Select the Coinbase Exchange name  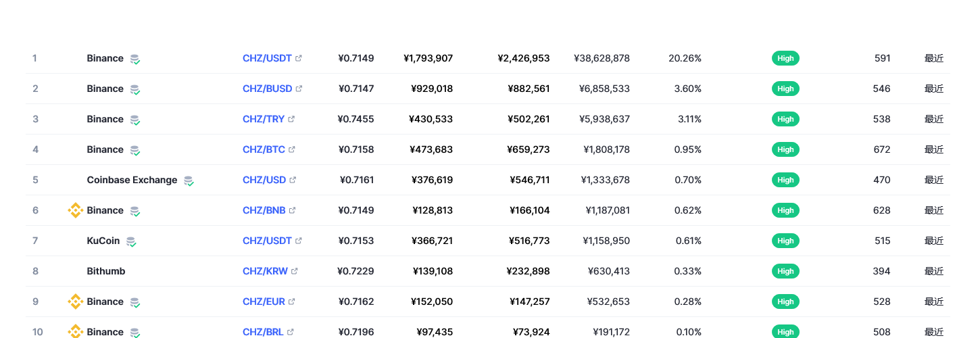tap(132, 180)
